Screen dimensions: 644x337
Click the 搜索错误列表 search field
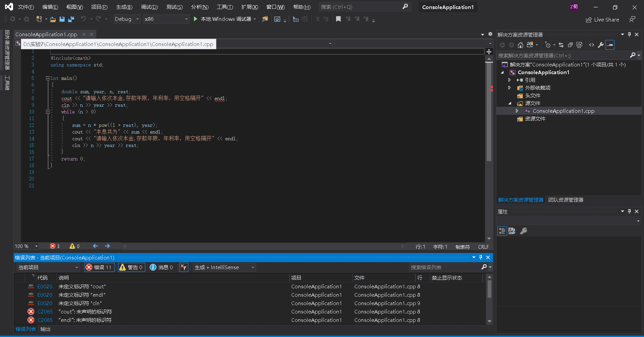click(x=445, y=268)
